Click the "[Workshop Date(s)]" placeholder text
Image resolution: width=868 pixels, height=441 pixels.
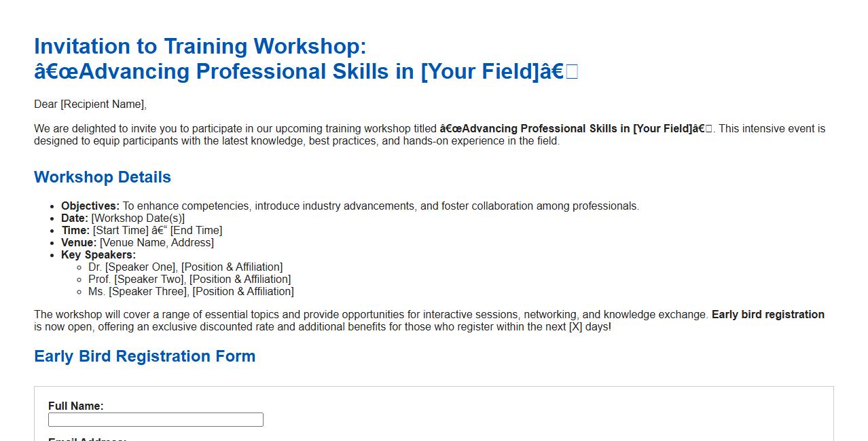click(138, 218)
